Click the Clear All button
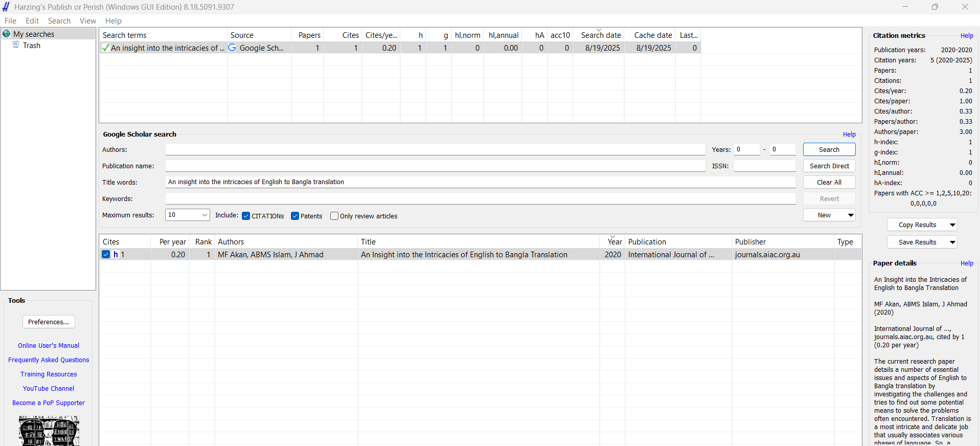The image size is (980, 446). (x=829, y=182)
